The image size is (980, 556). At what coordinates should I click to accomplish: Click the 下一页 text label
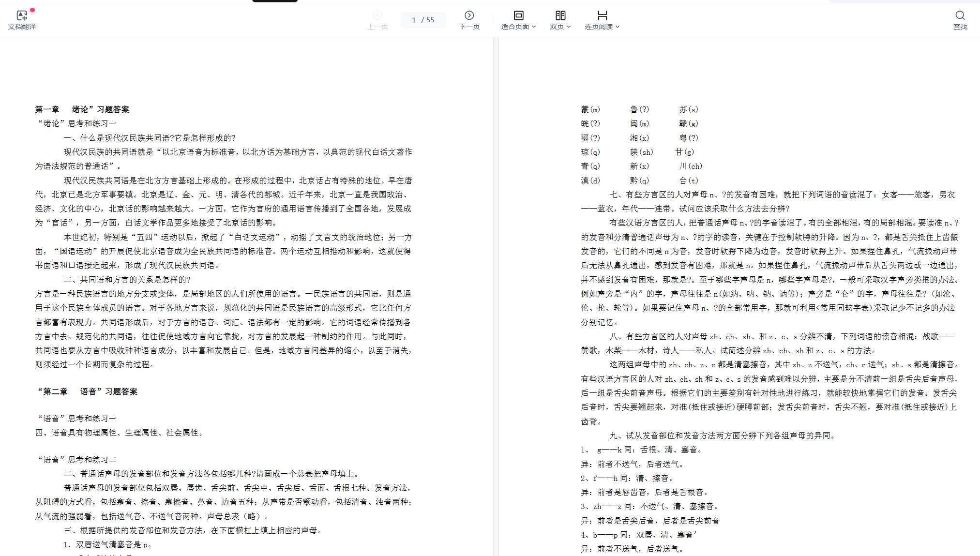[x=469, y=27]
